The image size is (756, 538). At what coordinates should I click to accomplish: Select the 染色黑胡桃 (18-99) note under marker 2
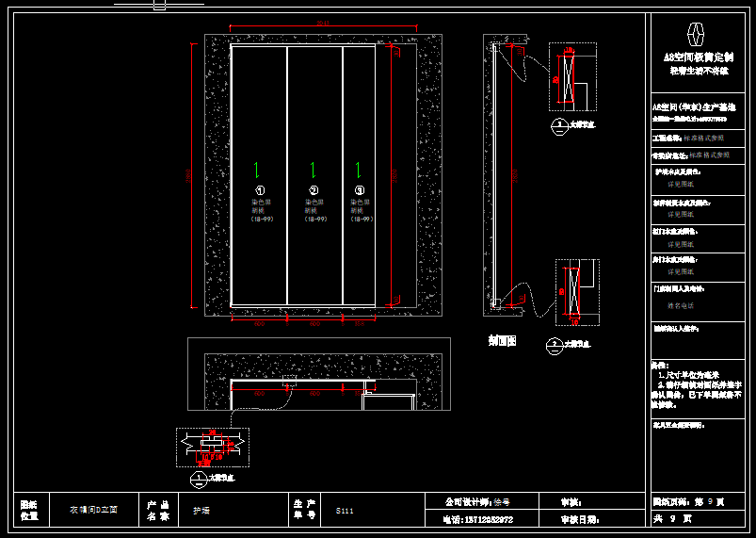[315, 210]
